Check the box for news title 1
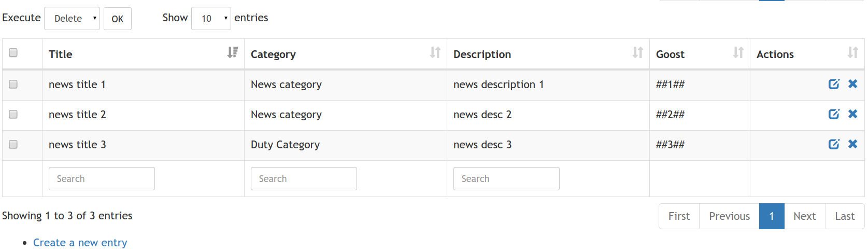 point(13,84)
